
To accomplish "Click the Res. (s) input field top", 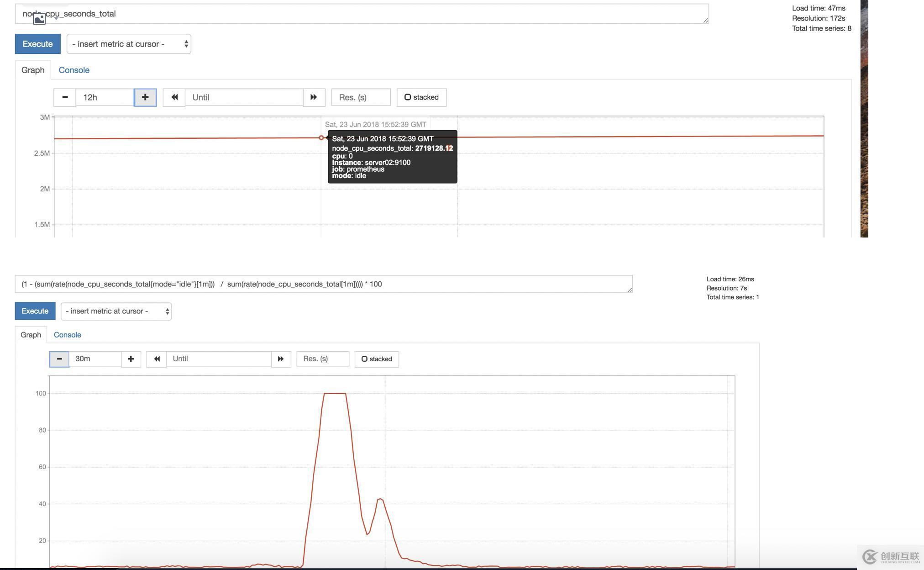I will [x=360, y=97].
